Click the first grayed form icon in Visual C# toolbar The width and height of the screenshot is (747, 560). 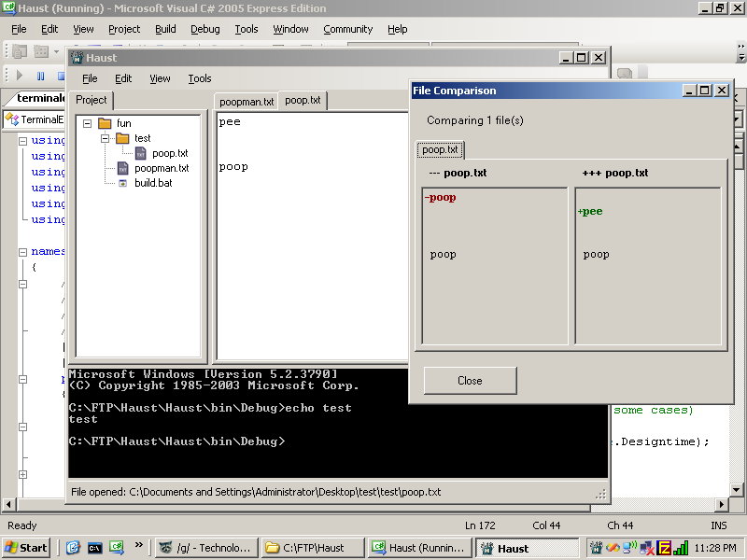20,51
